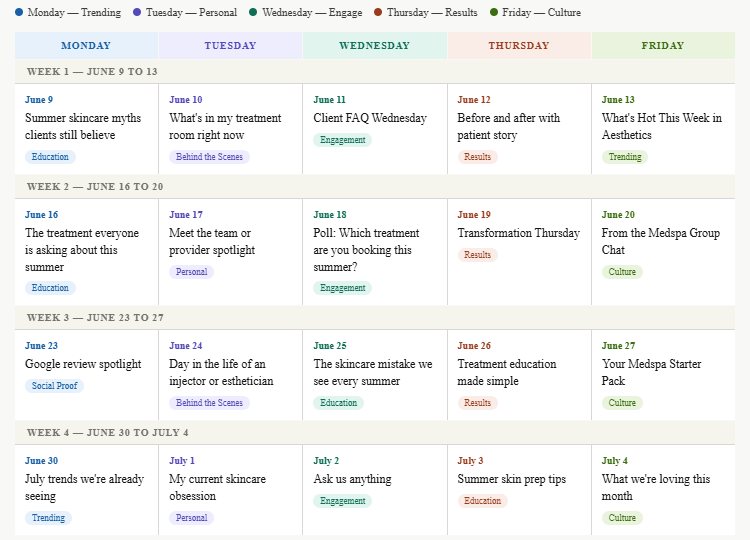Screen dimensions: 750x540
Task: Click Behind the Scenes tag on June 10
Action: tap(209, 157)
